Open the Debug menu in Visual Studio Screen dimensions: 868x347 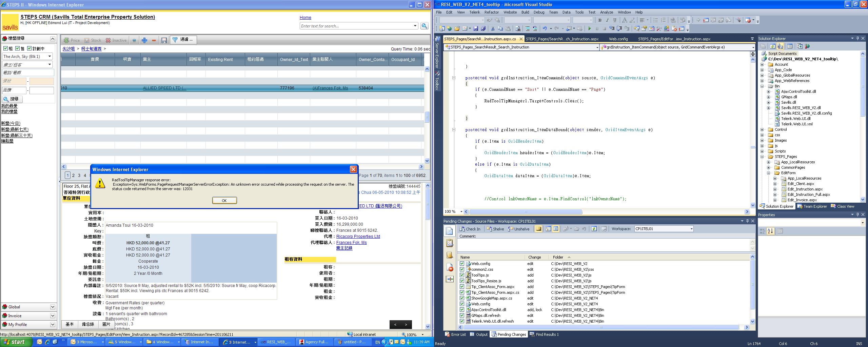539,12
